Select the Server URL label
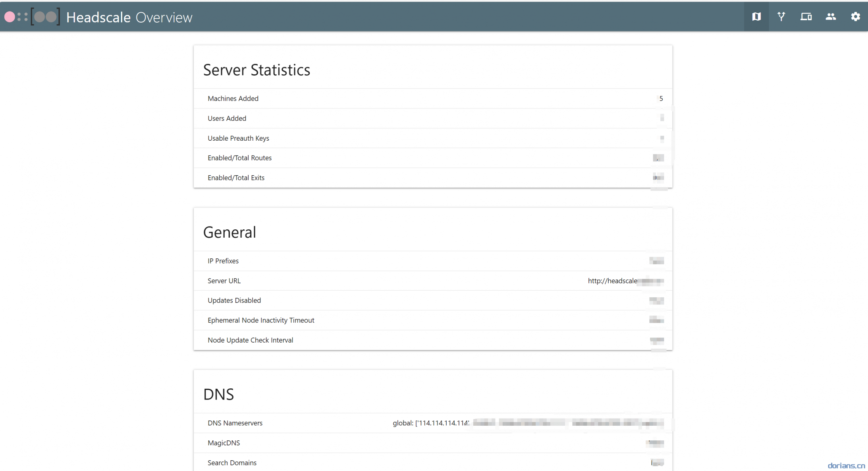This screenshot has width=868, height=471. point(224,281)
